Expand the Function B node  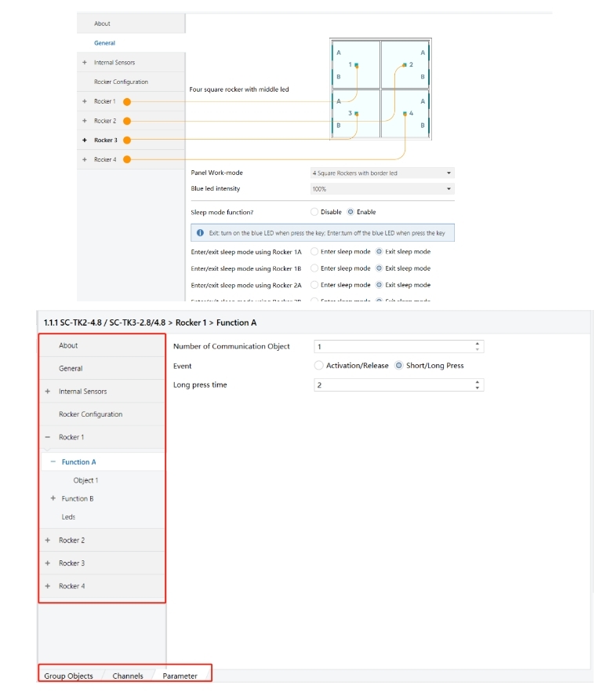53,498
